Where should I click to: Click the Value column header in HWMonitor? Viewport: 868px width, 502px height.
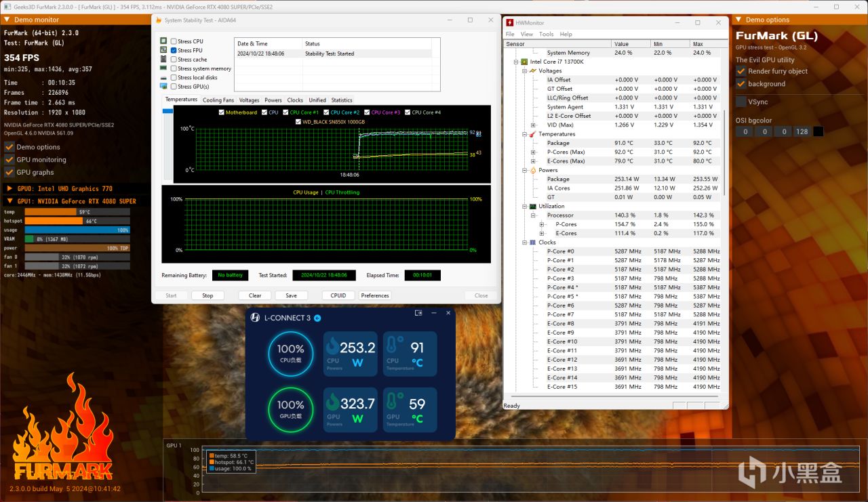[x=631, y=43]
